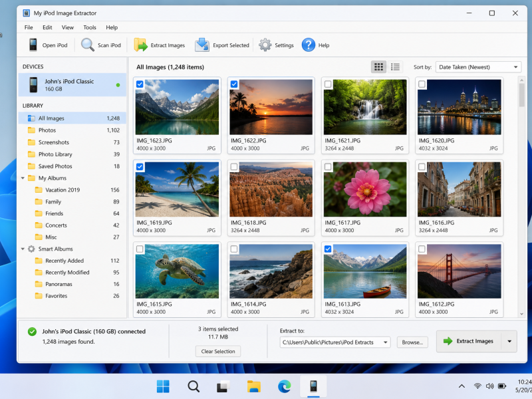This screenshot has width=532, height=399.
Task: Open Windows Start menu on taskbar
Action: (x=163, y=386)
